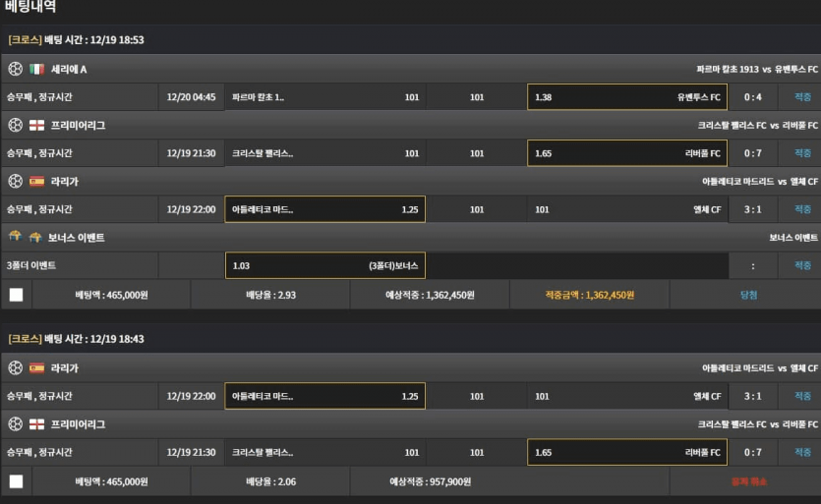Click the 엘체 CF cell in the 18:43 slip
821x504 pixels.
[627, 396]
